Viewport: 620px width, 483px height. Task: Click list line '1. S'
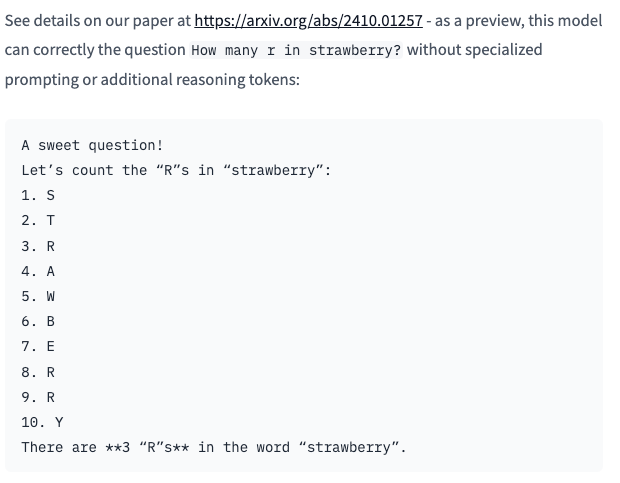[38, 195]
